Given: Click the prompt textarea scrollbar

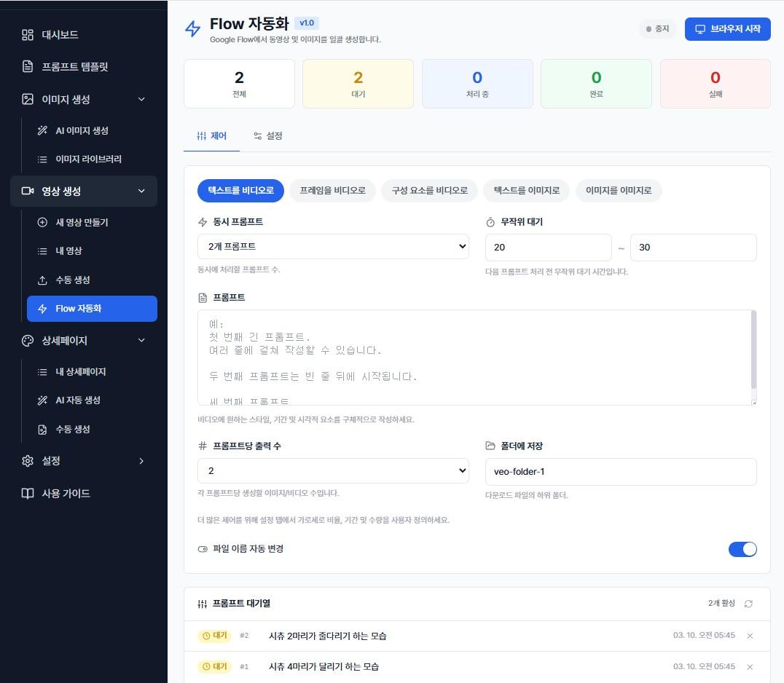Looking at the screenshot, I should 753,350.
